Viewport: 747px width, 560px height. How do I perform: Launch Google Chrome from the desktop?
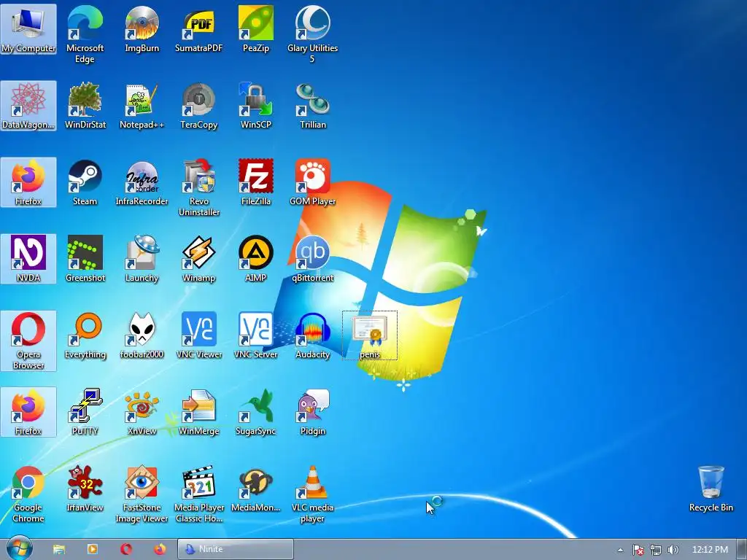[28, 494]
